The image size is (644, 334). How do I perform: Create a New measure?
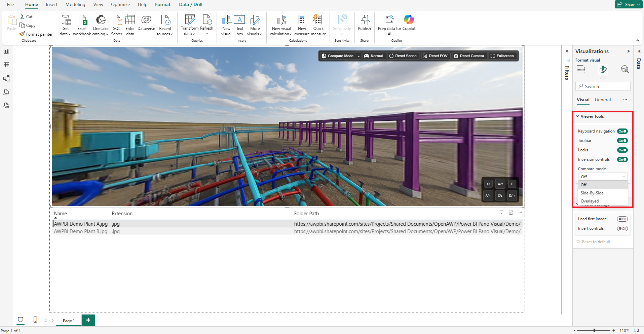[x=302, y=25]
